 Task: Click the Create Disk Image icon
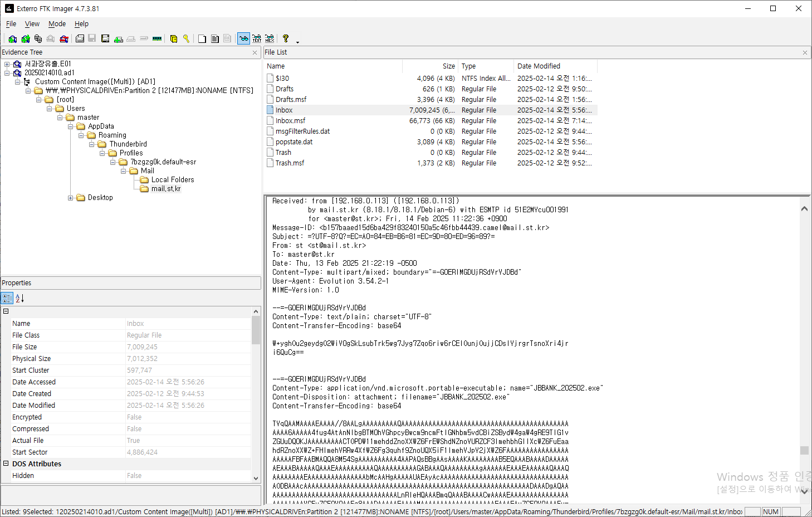[80, 38]
